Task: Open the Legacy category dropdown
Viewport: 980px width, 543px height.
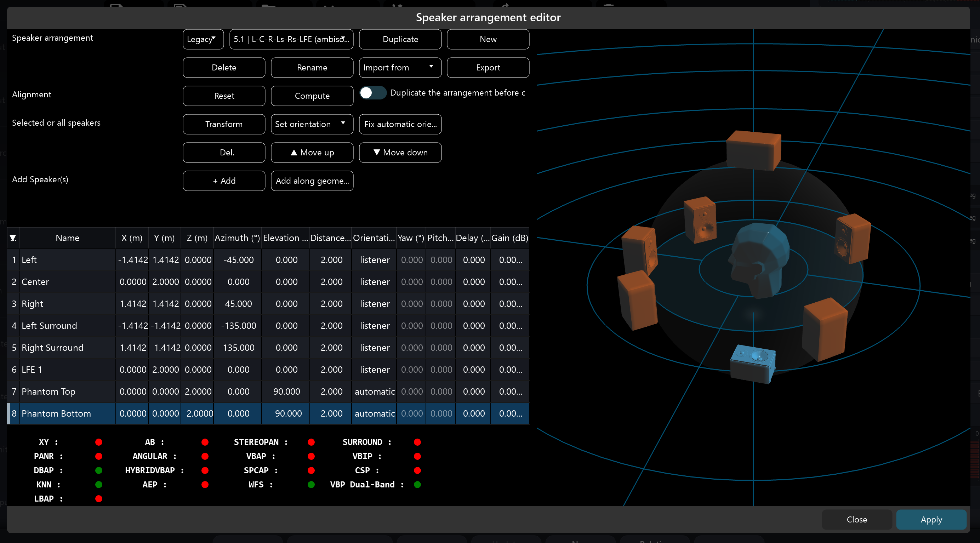Action: click(x=203, y=39)
